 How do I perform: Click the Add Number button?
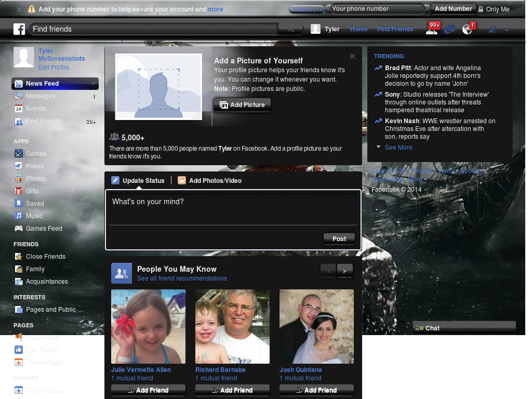tap(453, 9)
